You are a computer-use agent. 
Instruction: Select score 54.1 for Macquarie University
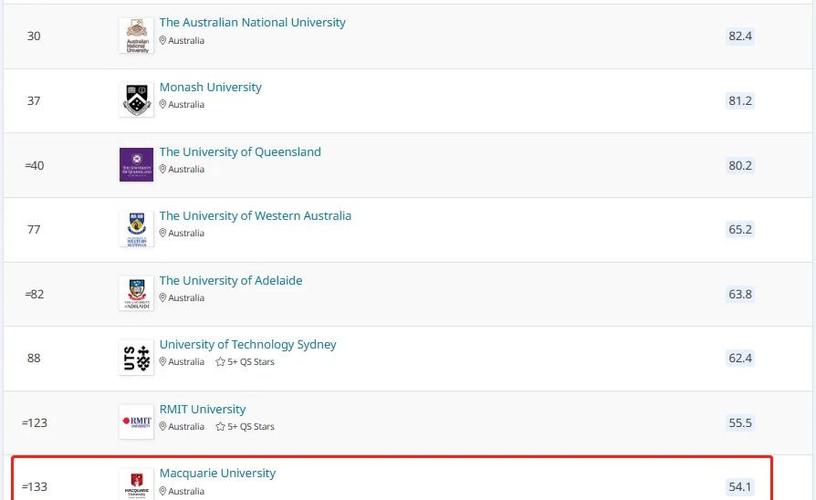pos(740,486)
